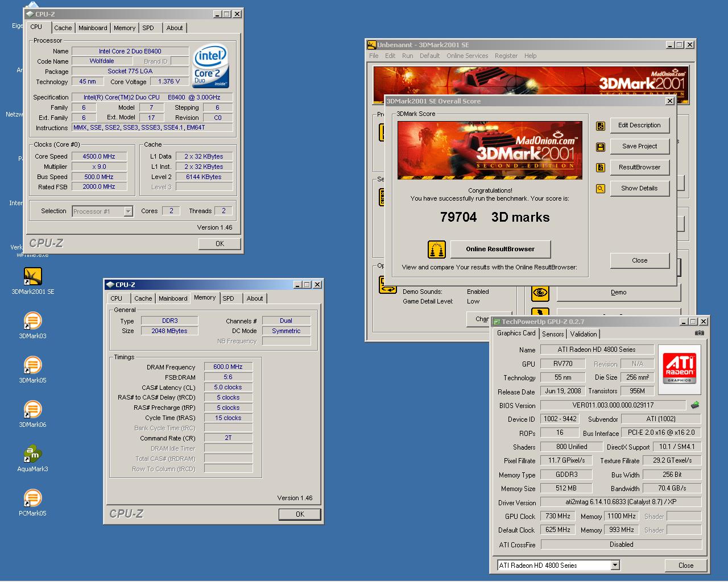Click the Core Speed 4500.0 MHz field

tap(99, 156)
